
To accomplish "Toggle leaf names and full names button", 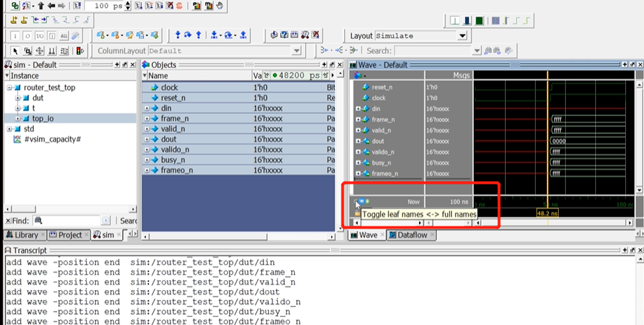I will [x=356, y=201].
